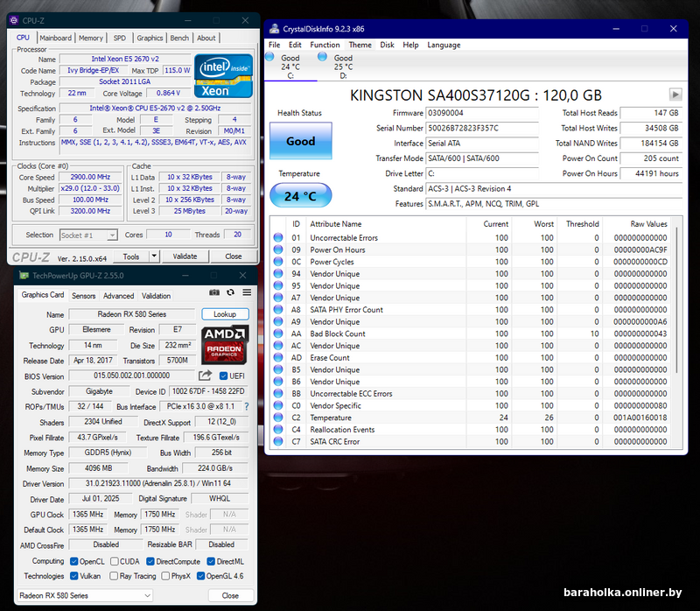Open the Theme menu in CrystalDiskInfo
Viewport: 700px width, 611px height.
pyautogui.click(x=360, y=45)
